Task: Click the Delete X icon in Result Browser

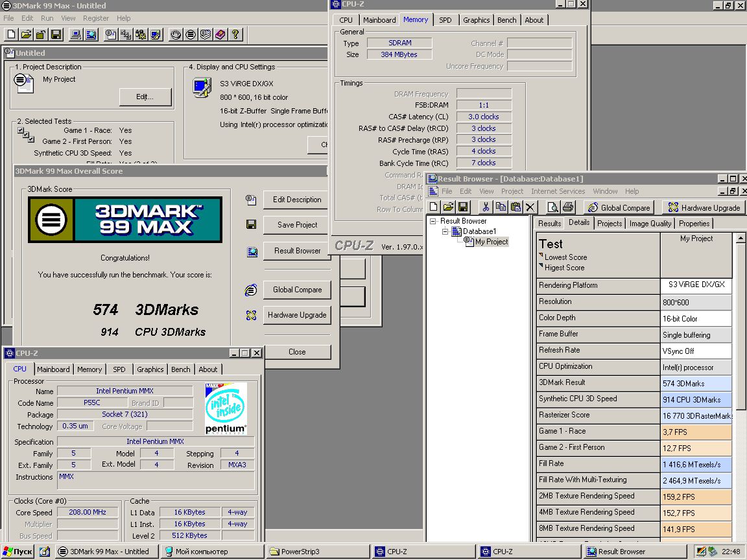Action: click(x=530, y=207)
